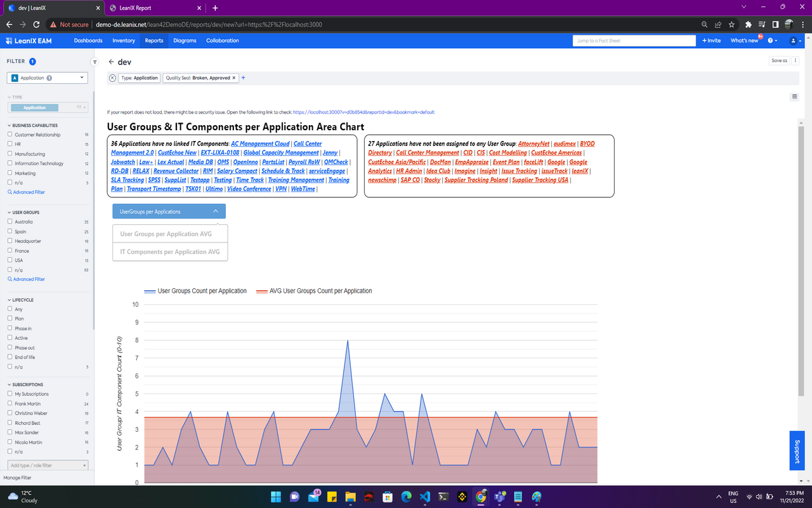Add a new filter with the plus icon
The width and height of the screenshot is (812, 508).
pyautogui.click(x=243, y=78)
